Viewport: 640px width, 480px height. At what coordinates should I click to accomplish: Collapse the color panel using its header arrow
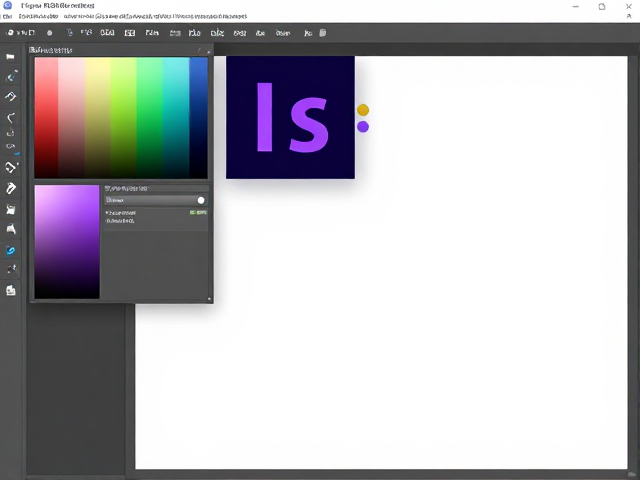[x=208, y=51]
